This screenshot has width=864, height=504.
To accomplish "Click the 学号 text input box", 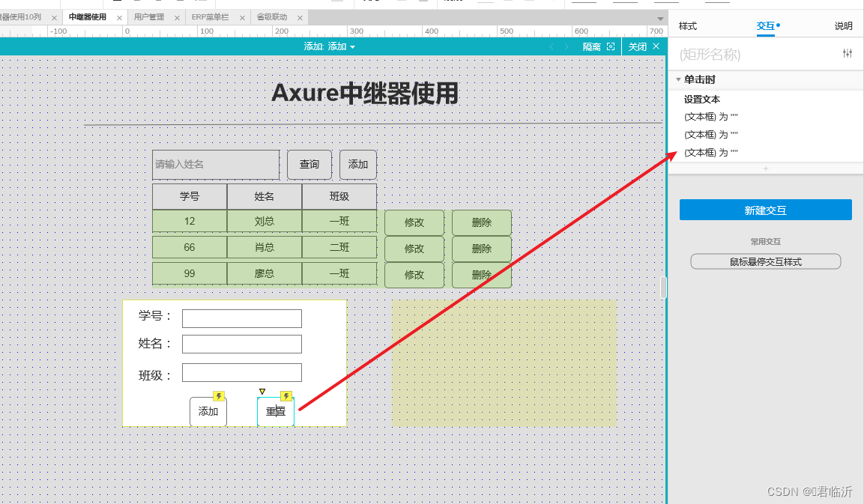I will coord(242,318).
